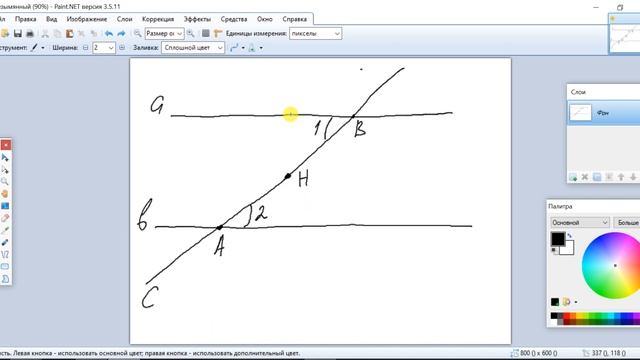Click the Copy icon in toolbar

(x=58, y=33)
